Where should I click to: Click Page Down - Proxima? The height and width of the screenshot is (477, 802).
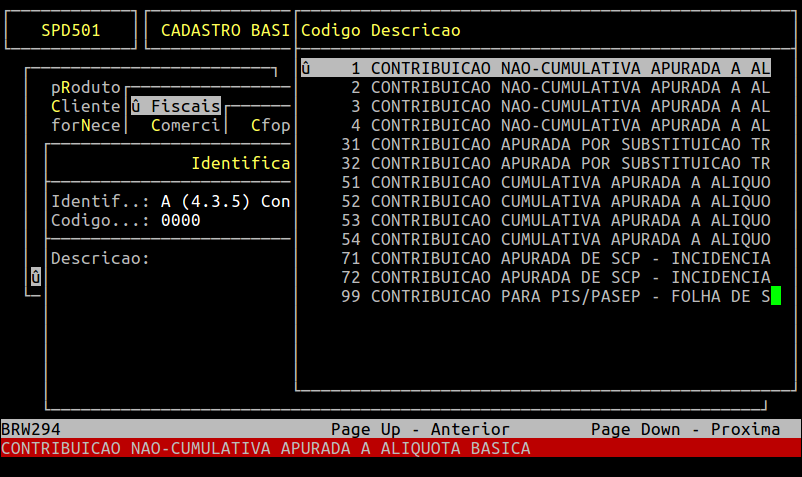tap(685, 429)
